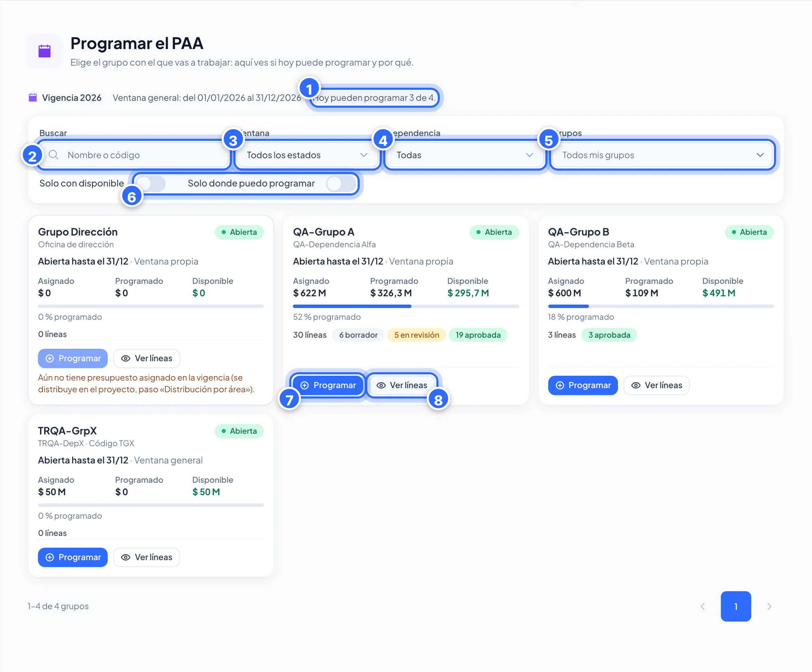812x672 pixels.
Task: Click Programar on the QA-Grupo B card
Action: coord(583,385)
